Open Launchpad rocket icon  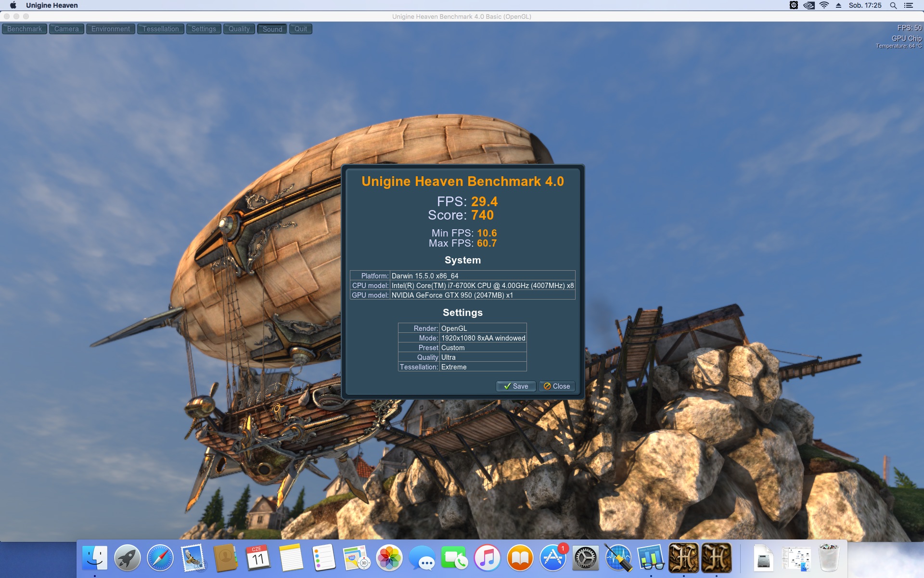click(x=128, y=558)
